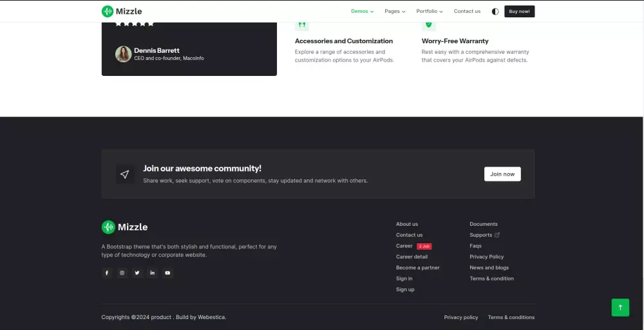Open the Demos dropdown menu
This screenshot has height=330, width=644.
point(362,12)
